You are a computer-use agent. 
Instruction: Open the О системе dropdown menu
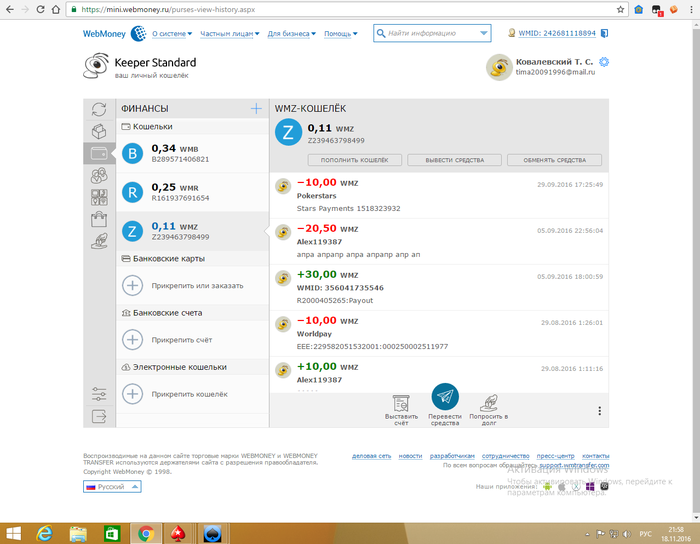(172, 33)
